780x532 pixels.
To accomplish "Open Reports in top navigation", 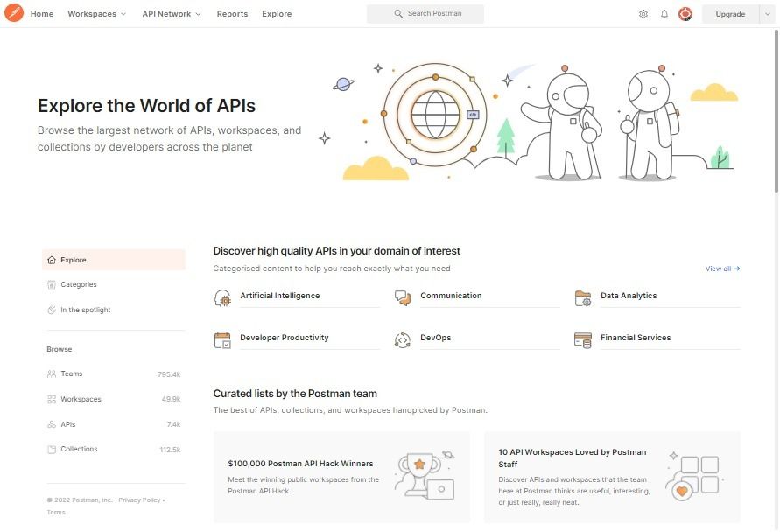I will [232, 14].
